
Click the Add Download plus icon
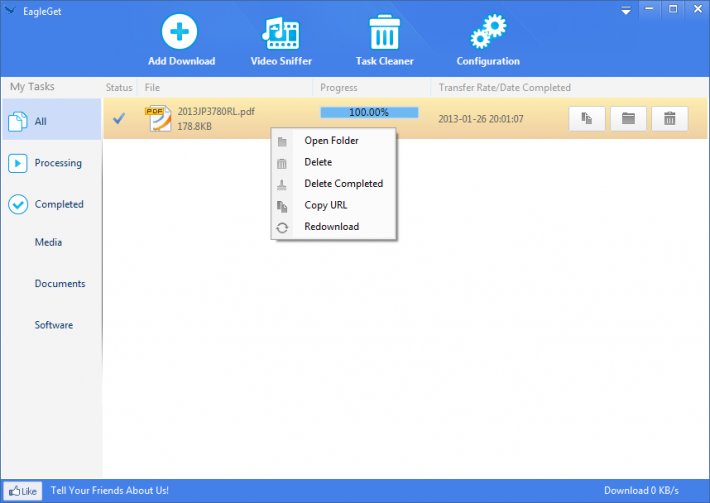click(x=179, y=32)
